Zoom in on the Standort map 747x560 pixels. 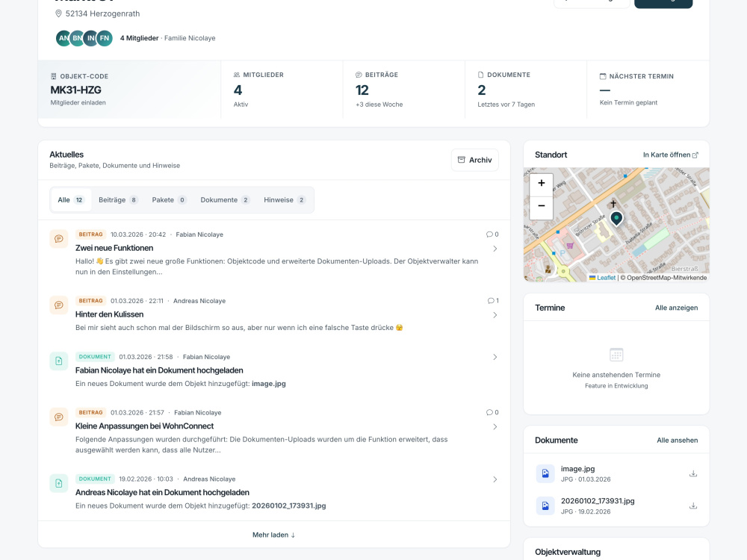point(541,184)
